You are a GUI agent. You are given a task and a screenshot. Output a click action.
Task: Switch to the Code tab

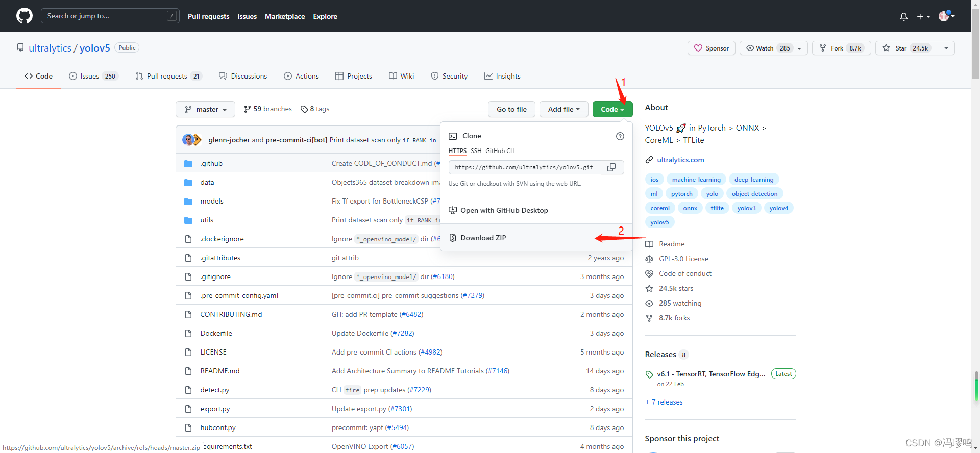tap(38, 76)
